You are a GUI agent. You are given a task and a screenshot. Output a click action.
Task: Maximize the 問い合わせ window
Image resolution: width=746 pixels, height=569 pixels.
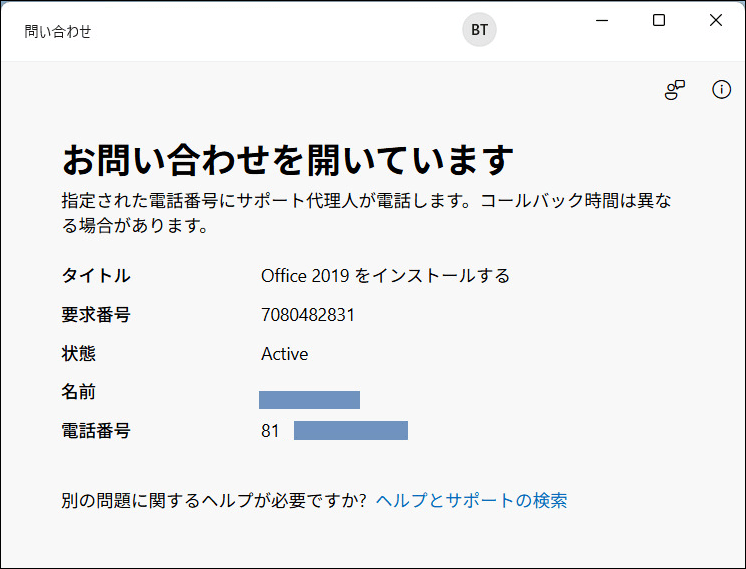point(659,20)
